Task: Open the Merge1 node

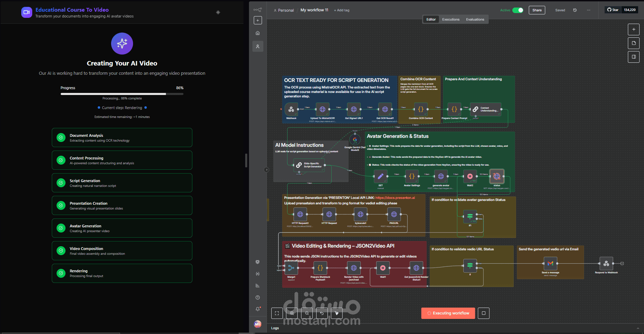Action: pos(291,268)
